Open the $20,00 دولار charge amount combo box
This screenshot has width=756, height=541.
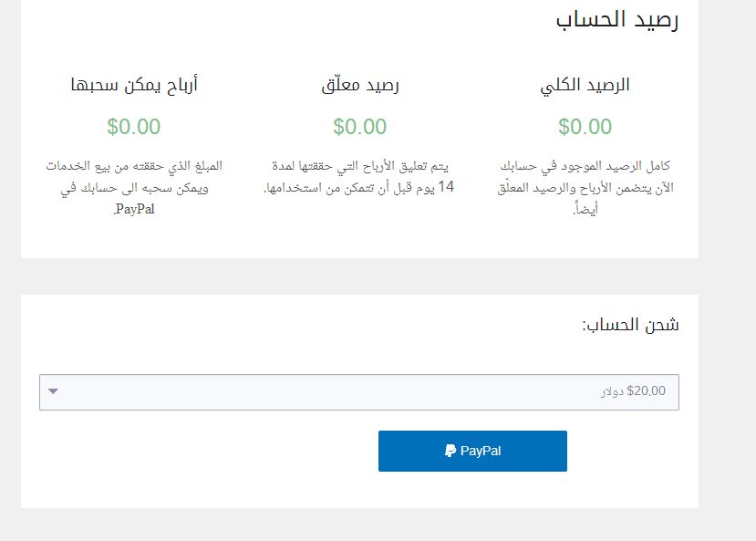[359, 392]
